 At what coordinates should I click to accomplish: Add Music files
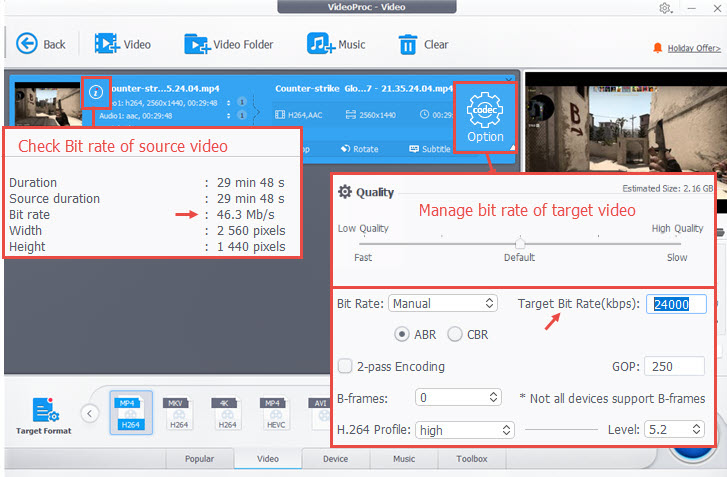336,45
